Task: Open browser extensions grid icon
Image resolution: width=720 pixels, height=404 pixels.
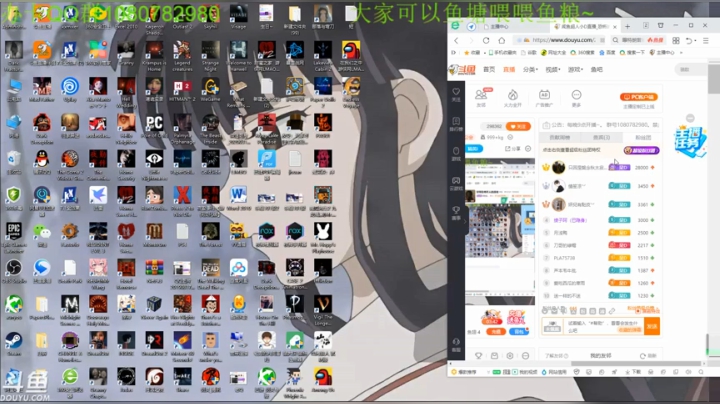Action: pos(675,40)
